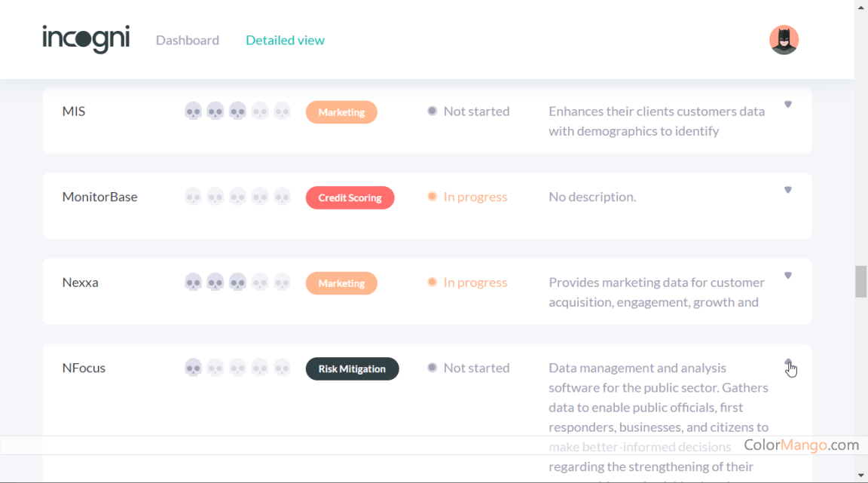868x483 pixels.
Task: Click the Risk Mitigation tag
Action: (x=352, y=368)
